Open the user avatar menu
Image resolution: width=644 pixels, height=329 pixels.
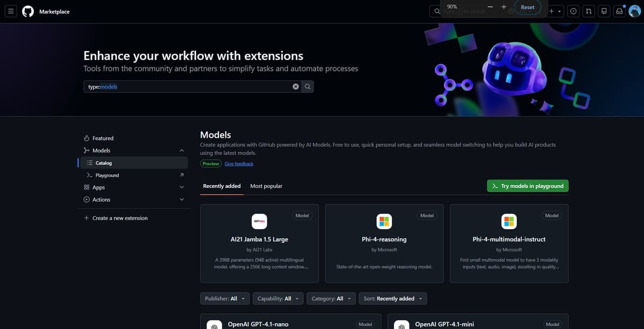[x=634, y=11]
